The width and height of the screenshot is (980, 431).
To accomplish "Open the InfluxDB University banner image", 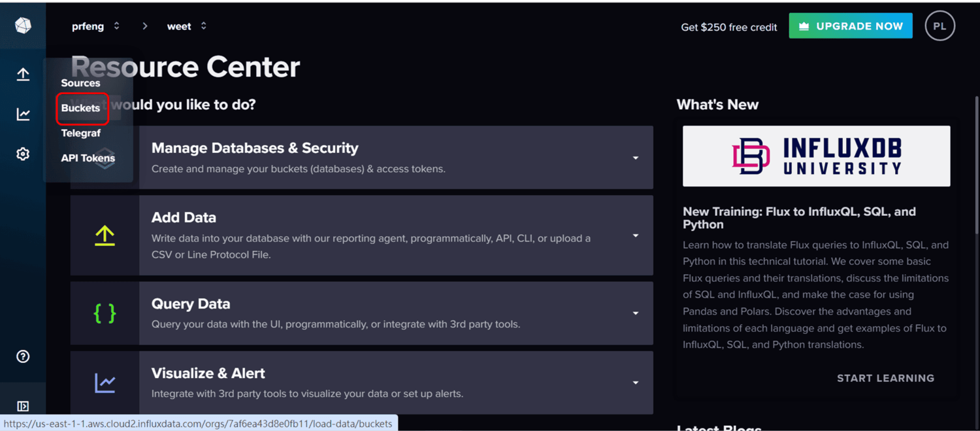I will (x=816, y=156).
